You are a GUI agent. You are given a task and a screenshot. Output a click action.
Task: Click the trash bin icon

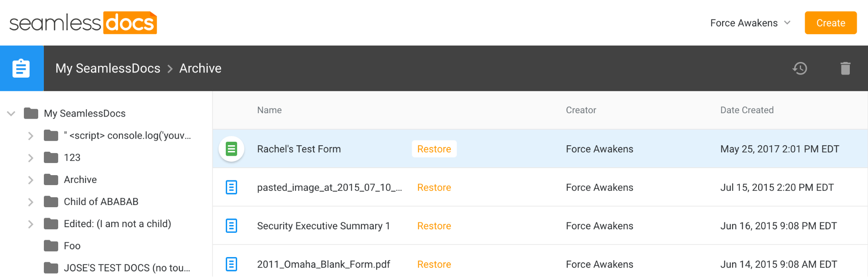(x=845, y=68)
